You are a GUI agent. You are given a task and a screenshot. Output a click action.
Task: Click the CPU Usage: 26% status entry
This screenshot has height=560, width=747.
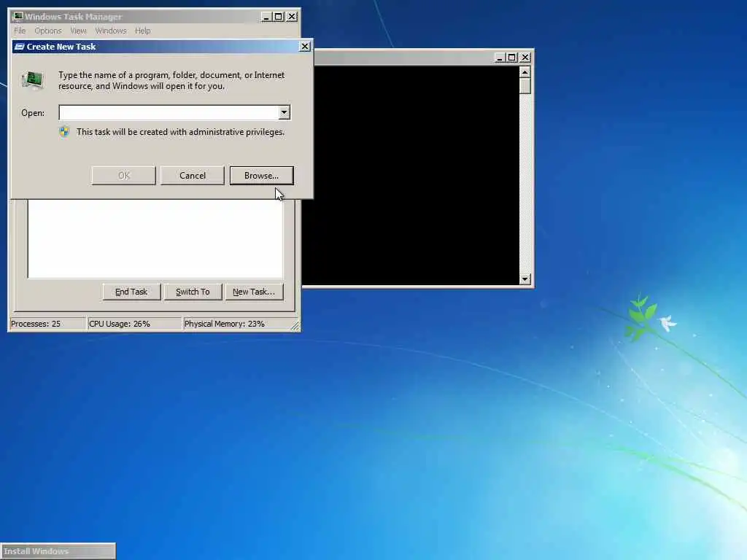pyautogui.click(x=134, y=323)
